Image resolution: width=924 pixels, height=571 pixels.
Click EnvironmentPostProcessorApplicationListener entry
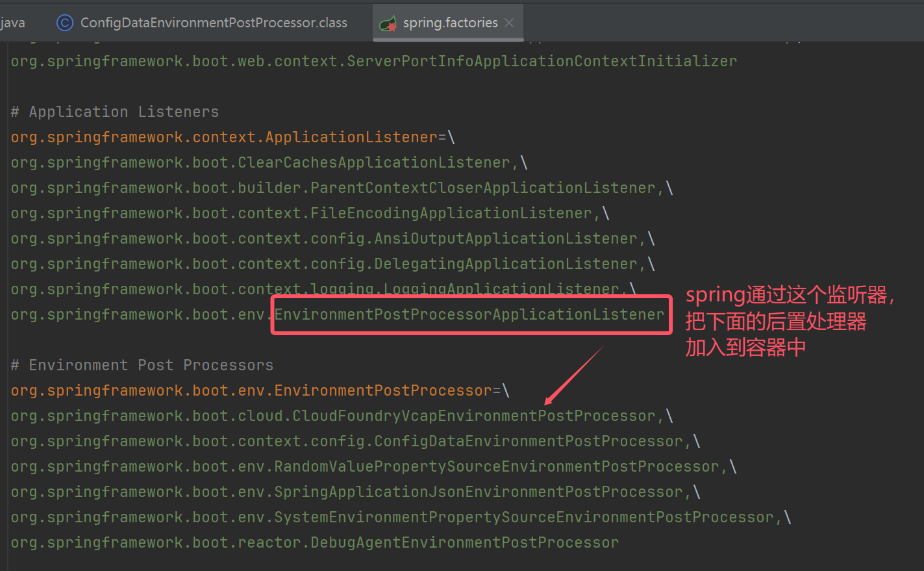tap(469, 314)
